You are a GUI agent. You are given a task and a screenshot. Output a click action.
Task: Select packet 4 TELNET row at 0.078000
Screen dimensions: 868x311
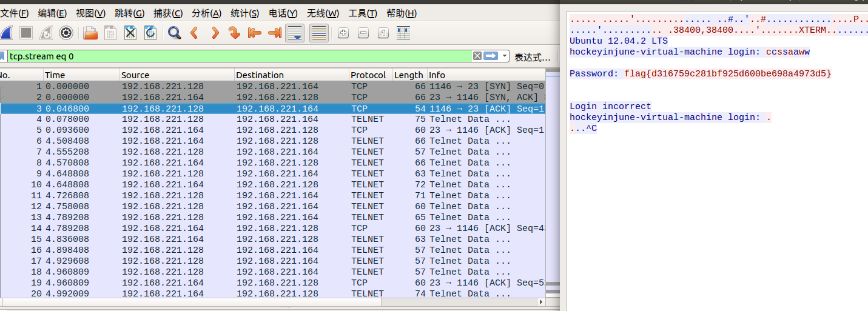click(x=272, y=119)
